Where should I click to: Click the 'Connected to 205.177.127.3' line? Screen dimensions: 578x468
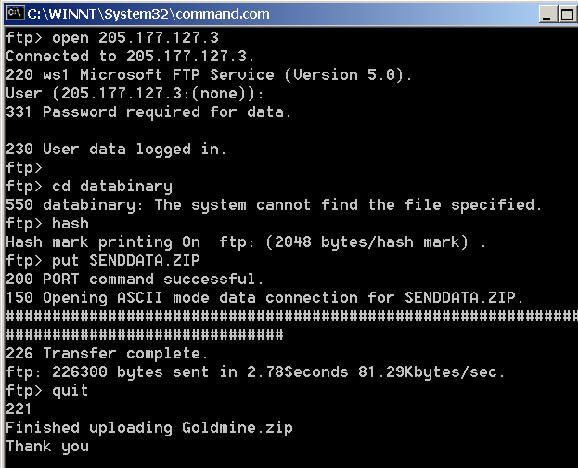point(129,56)
